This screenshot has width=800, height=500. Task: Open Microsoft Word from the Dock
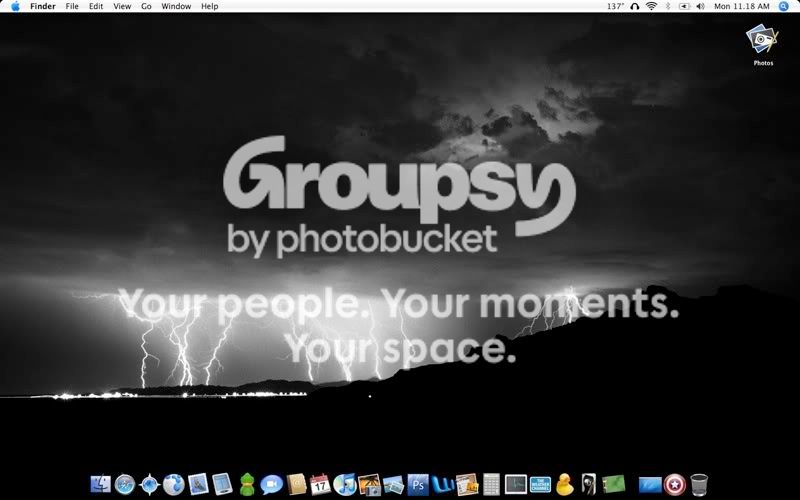tap(442, 484)
